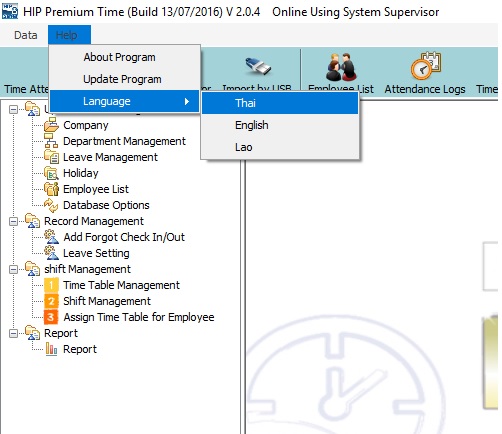Click the Holiday calendar icon
This screenshot has height=434, width=502.
coord(51,173)
